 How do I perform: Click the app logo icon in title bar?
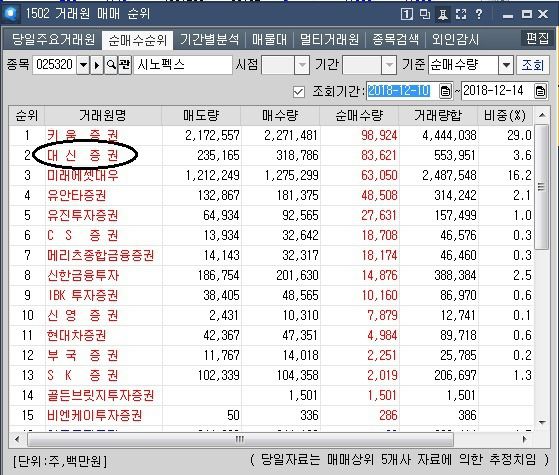[x=11, y=14]
